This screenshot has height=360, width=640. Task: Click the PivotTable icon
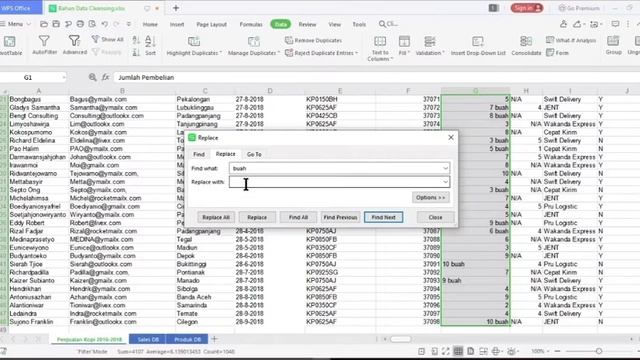9,41
